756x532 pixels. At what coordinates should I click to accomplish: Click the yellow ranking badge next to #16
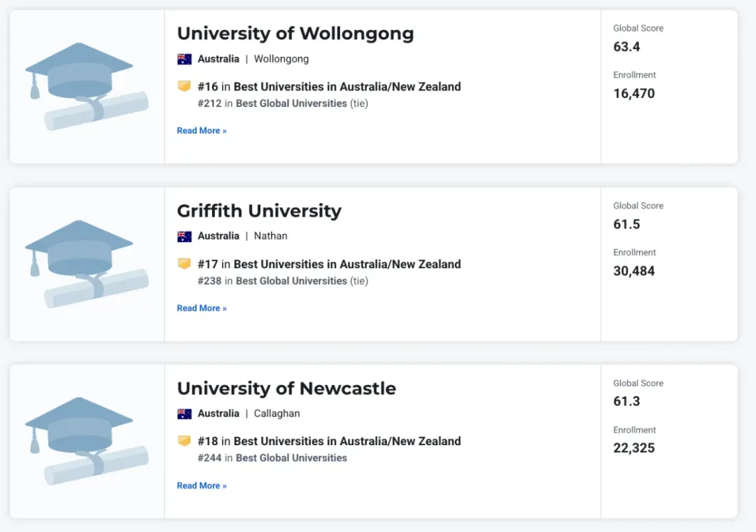click(184, 86)
